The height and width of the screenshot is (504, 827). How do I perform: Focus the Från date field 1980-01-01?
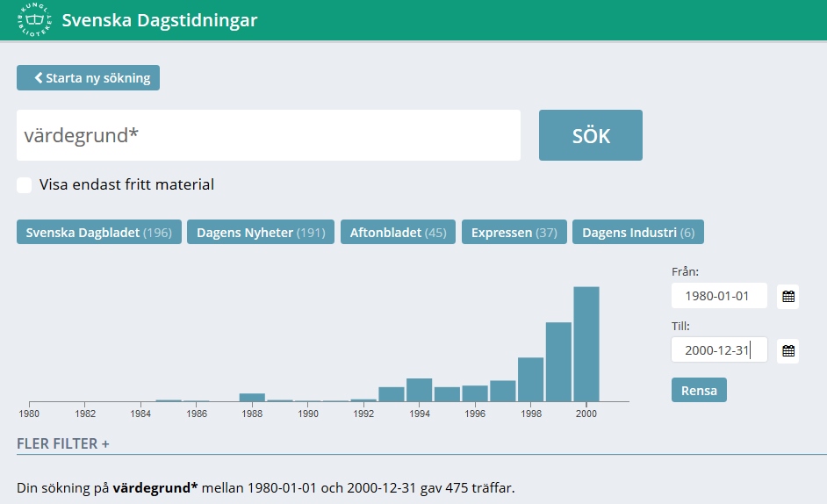[719, 296]
